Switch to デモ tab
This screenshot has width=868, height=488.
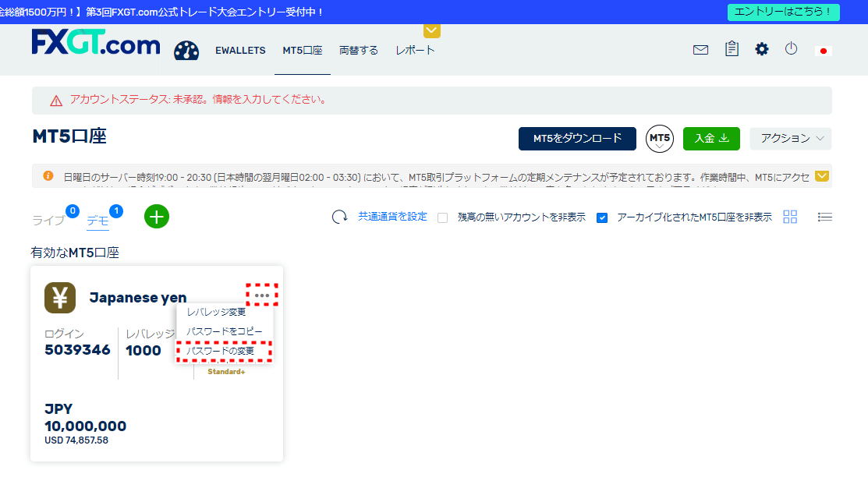[x=98, y=220]
